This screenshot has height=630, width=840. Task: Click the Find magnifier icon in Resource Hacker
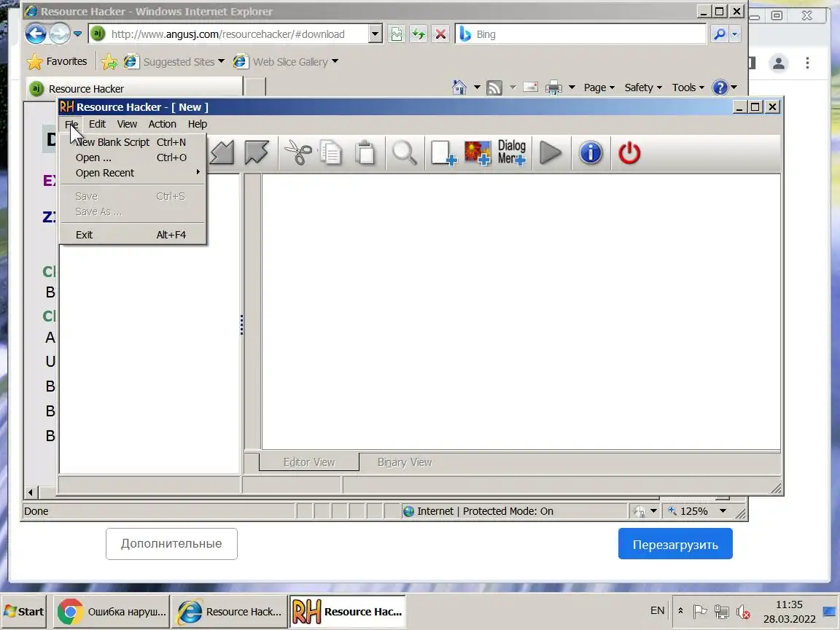click(x=405, y=152)
